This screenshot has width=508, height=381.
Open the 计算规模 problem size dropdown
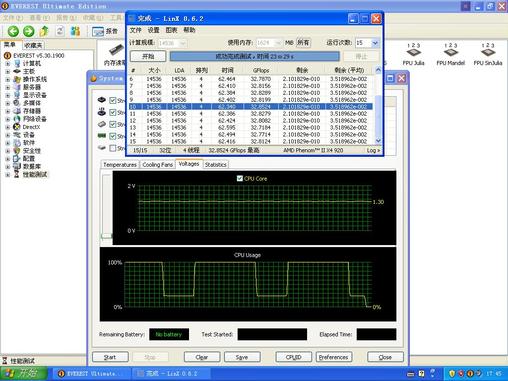[x=183, y=43]
